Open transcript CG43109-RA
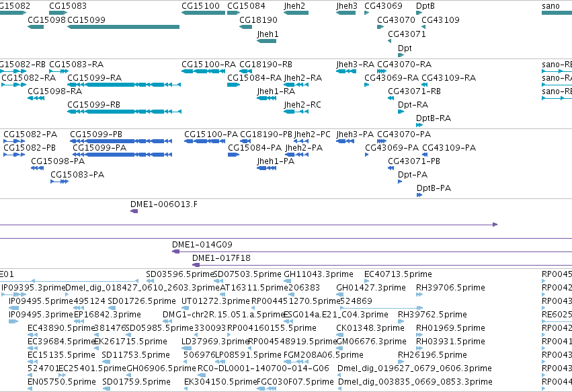Image resolution: width=572 pixels, height=392 pixels. (x=424, y=85)
